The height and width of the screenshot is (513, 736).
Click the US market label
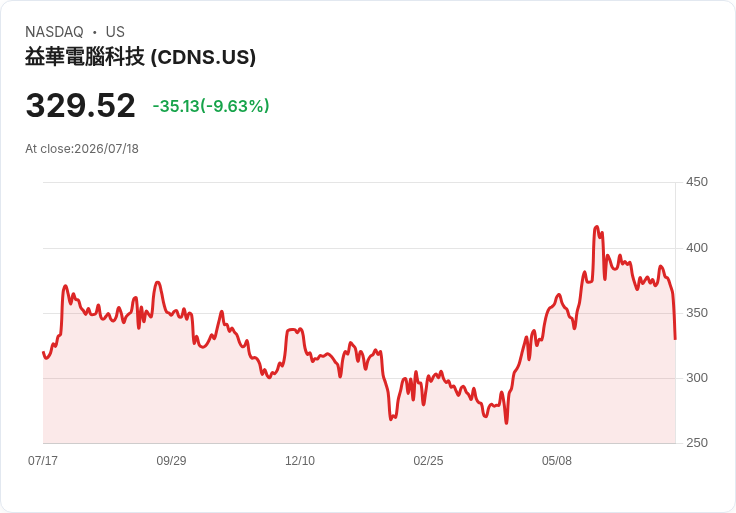pos(115,32)
